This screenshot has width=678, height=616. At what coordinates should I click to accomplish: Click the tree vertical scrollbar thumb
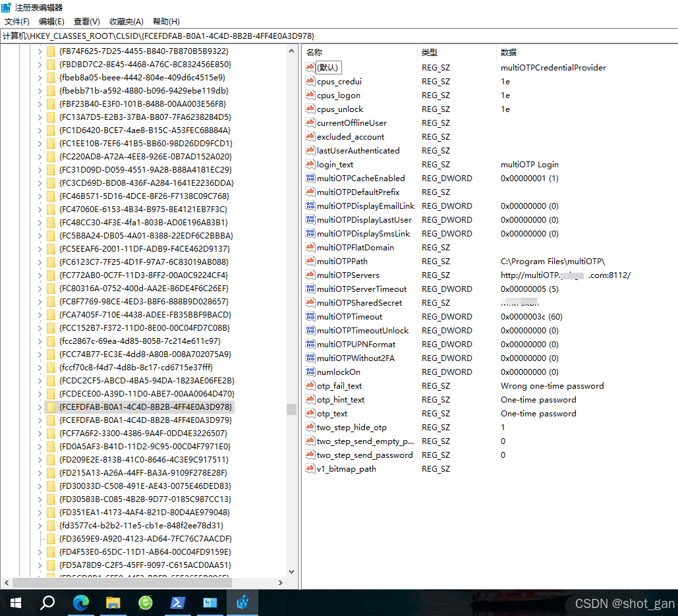[291, 409]
